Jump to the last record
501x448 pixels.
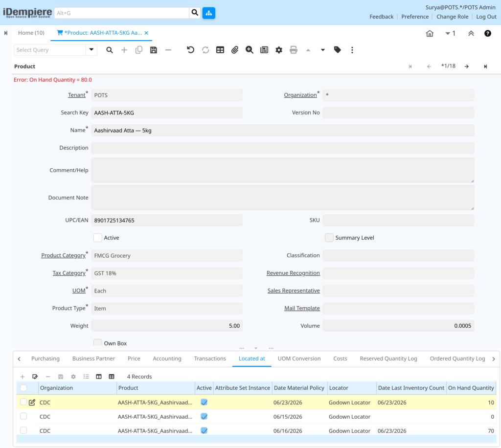[485, 67]
